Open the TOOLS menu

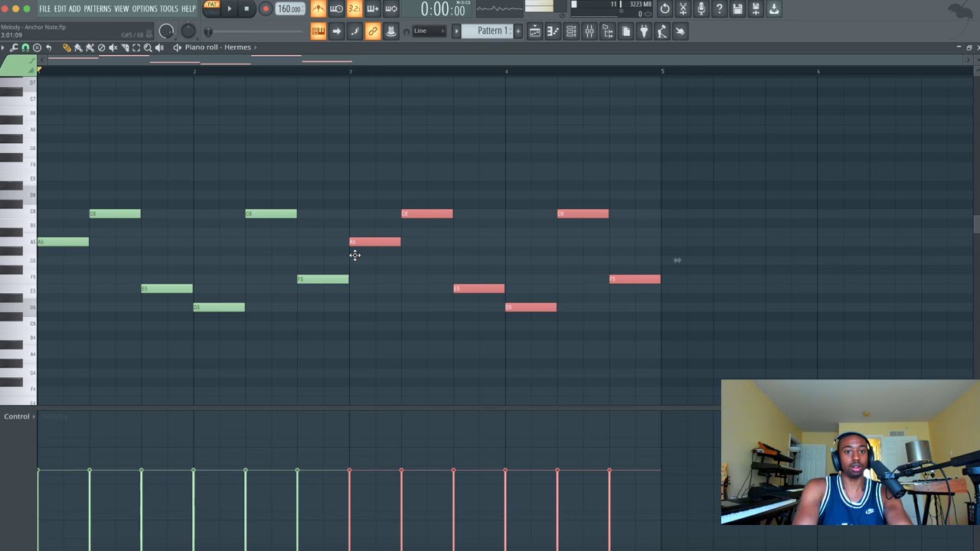point(169,8)
